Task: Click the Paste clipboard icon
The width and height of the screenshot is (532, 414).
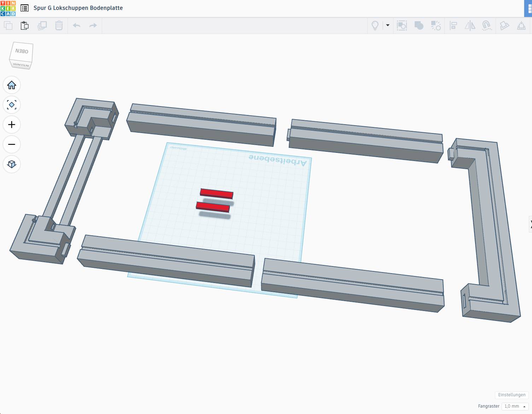Action: click(25, 25)
